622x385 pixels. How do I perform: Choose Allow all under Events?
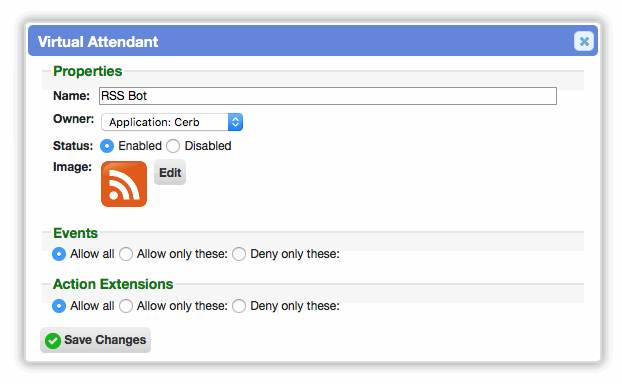pos(59,254)
